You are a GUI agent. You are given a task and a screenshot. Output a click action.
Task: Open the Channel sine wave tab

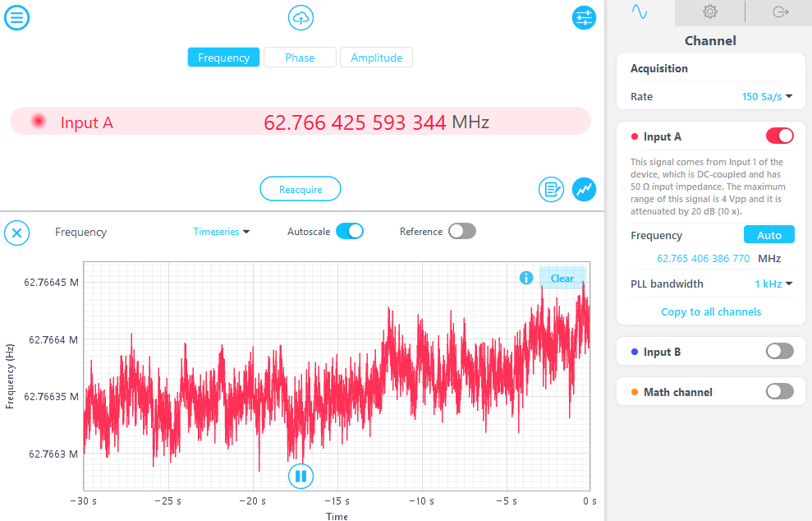pos(640,12)
